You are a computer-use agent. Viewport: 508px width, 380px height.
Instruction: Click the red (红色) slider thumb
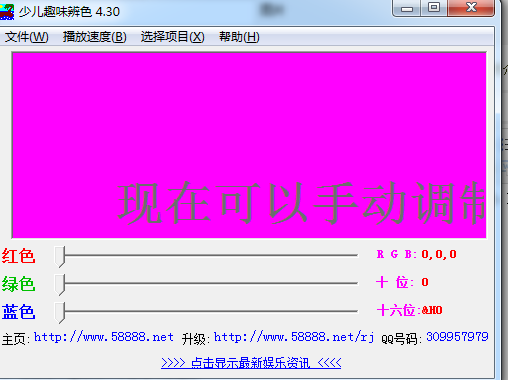(60, 257)
